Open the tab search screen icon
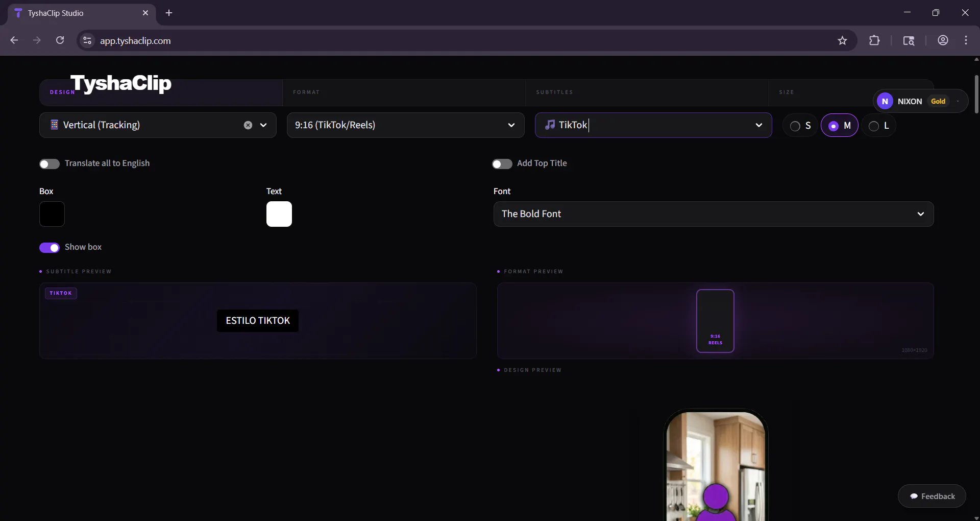This screenshot has width=980, height=521. coord(909,41)
